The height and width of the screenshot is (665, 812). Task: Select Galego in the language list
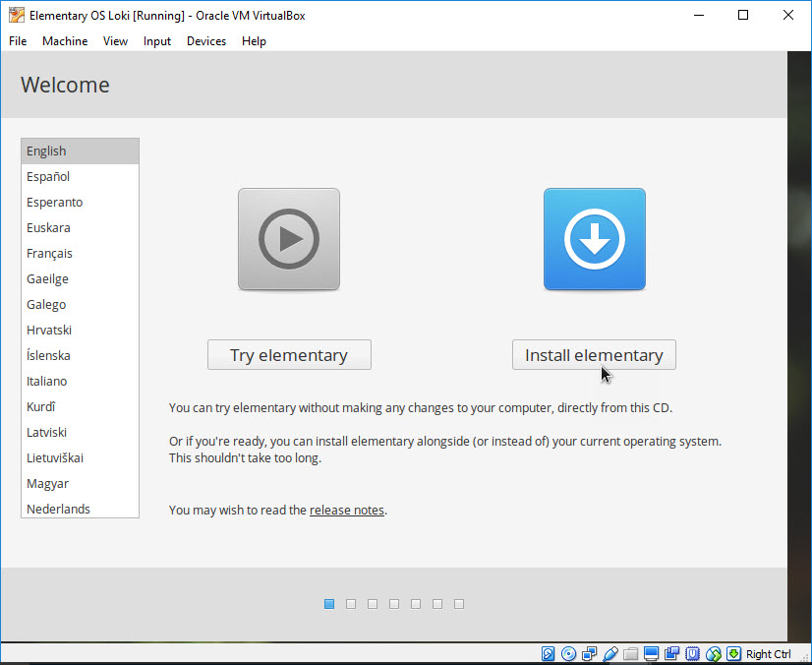coord(81,304)
